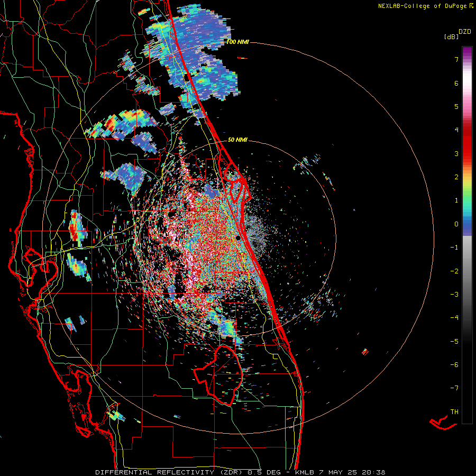This screenshot has width=476, height=476.
Task: Click the "[dB]" units label
Action: tap(451, 36)
